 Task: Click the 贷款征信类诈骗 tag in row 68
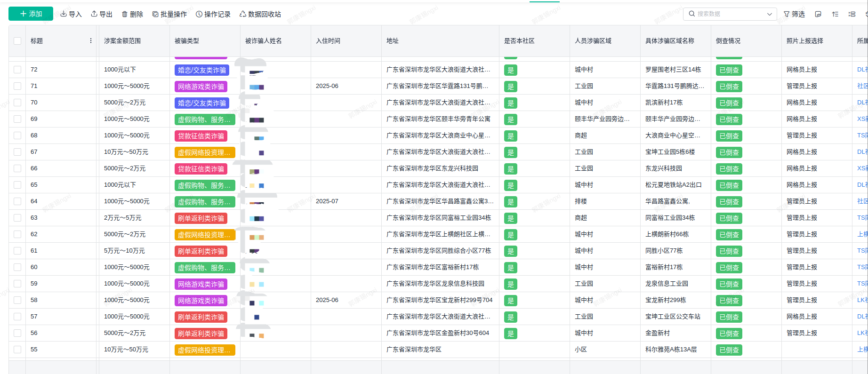[201, 136]
